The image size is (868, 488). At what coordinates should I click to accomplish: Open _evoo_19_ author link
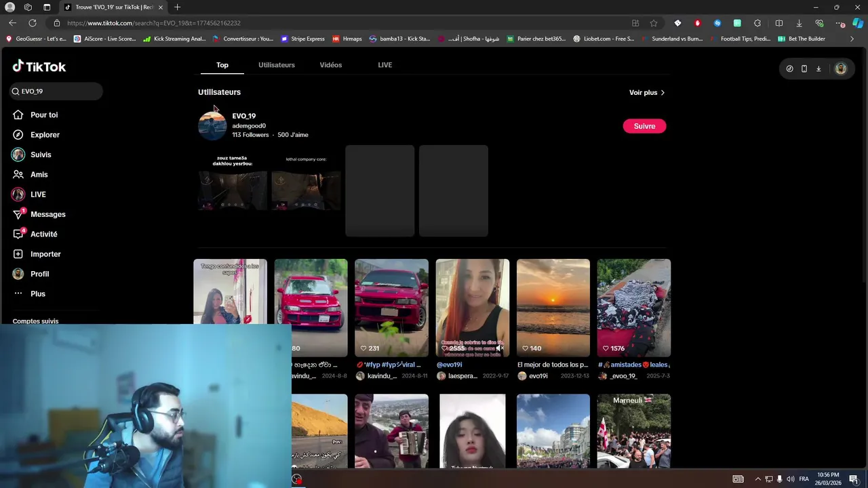(x=618, y=376)
